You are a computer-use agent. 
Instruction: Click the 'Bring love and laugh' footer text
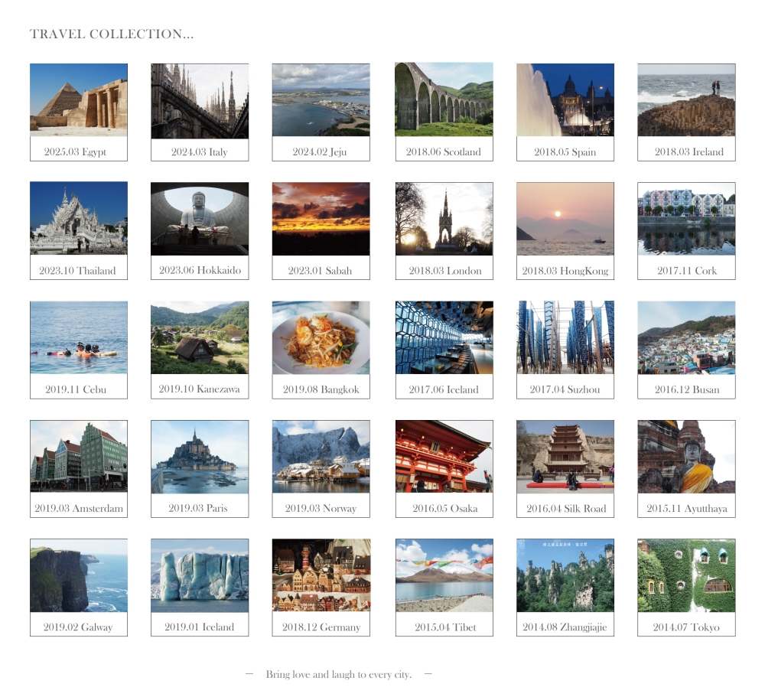pyautogui.click(x=338, y=674)
